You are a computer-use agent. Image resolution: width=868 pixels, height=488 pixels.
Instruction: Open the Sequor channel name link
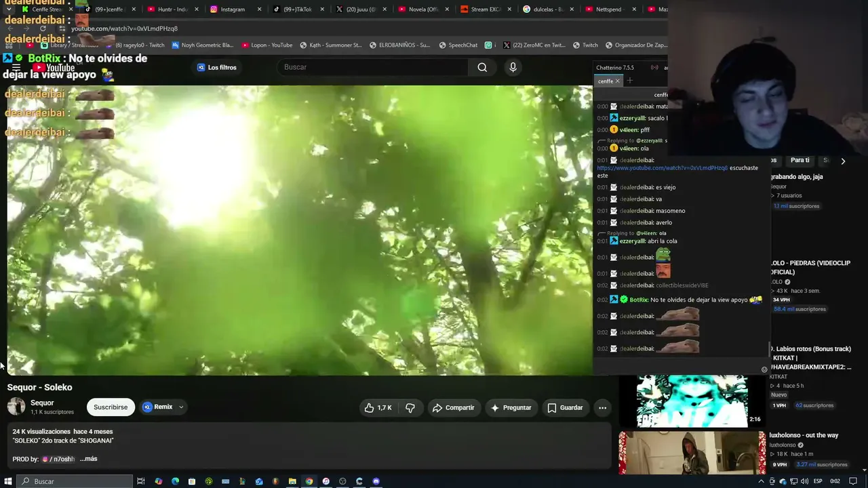click(x=42, y=403)
